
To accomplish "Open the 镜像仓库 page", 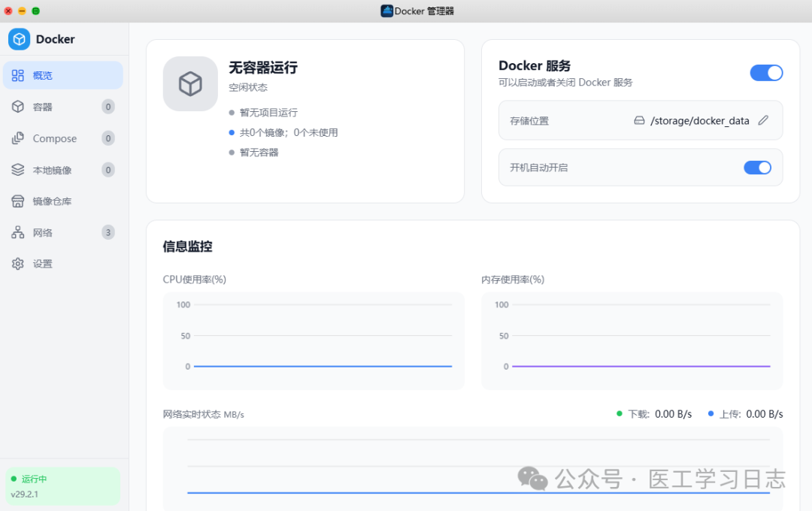I will tap(63, 201).
